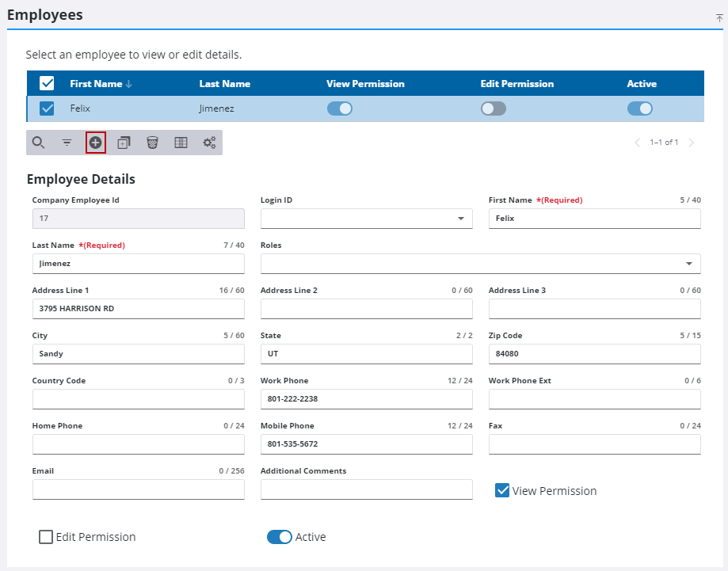Toggle the select-all header checkbox
Screen dimensions: 728x571
(47, 84)
